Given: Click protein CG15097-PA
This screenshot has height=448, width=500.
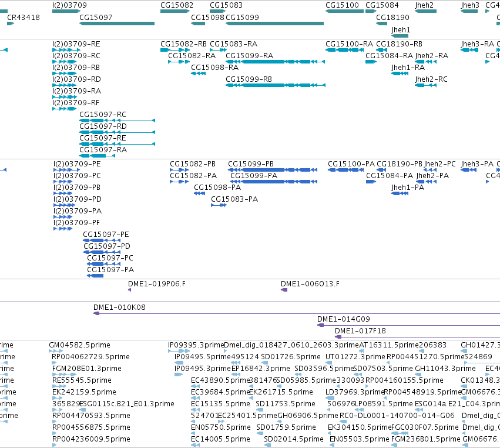Looking at the screenshot, I should (x=95, y=276).
